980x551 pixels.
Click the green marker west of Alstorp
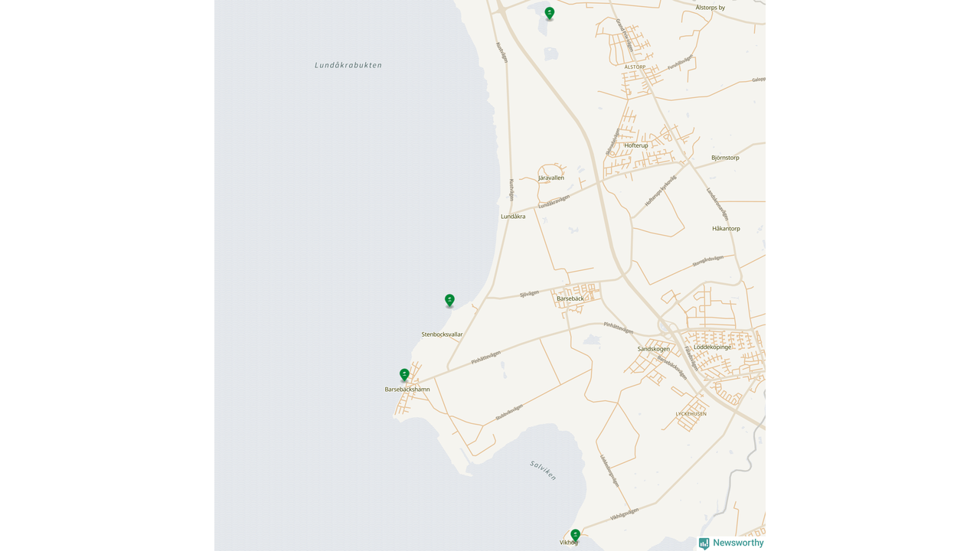(x=549, y=13)
